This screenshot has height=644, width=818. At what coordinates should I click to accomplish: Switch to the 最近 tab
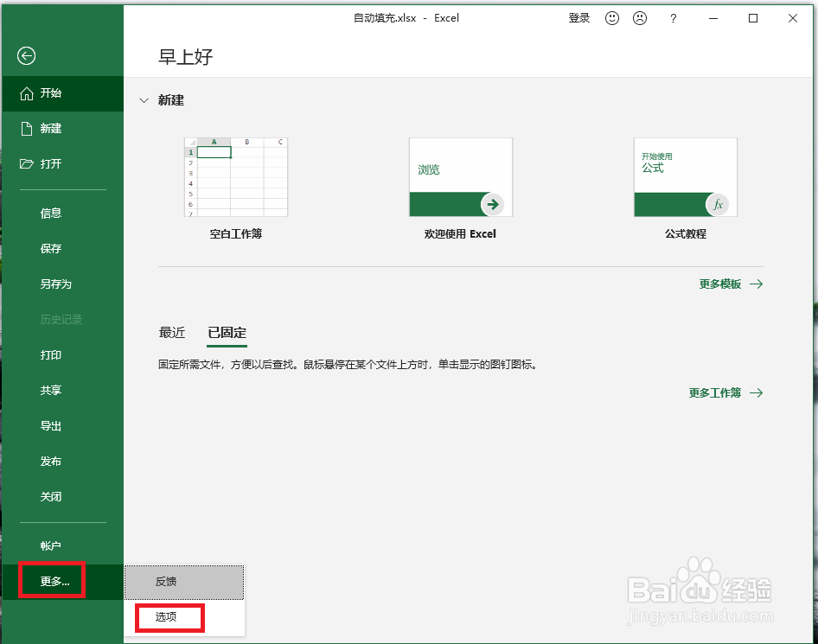tap(172, 333)
